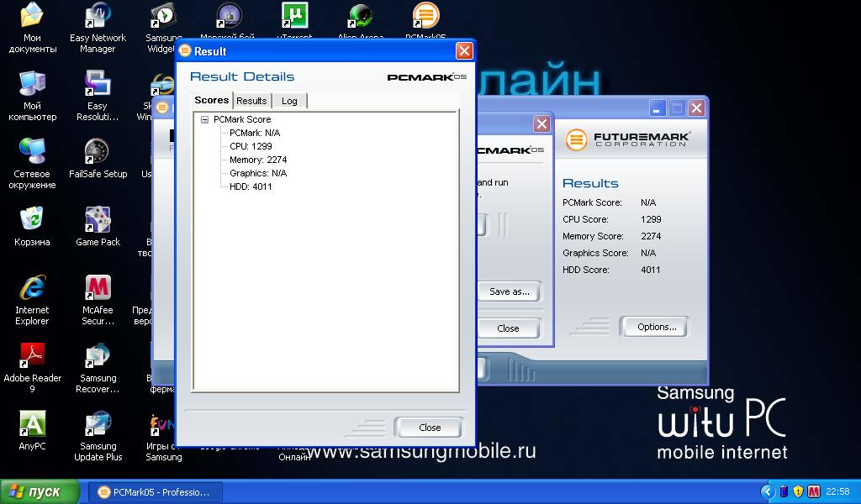Open the пуск Start menu
Viewport: 861px width, 504px height.
[40, 492]
